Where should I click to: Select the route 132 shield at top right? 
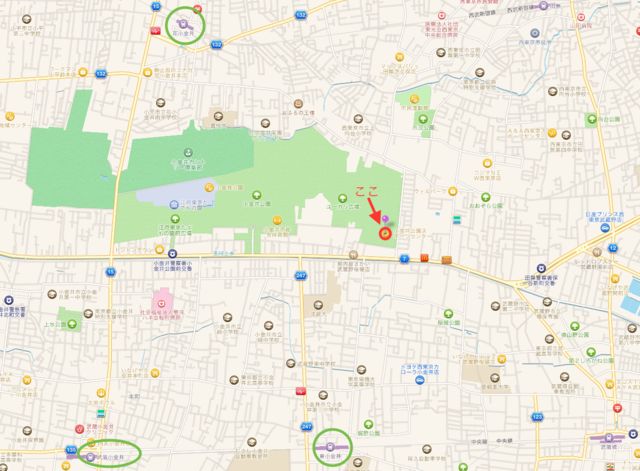pyautogui.click(x=301, y=17)
